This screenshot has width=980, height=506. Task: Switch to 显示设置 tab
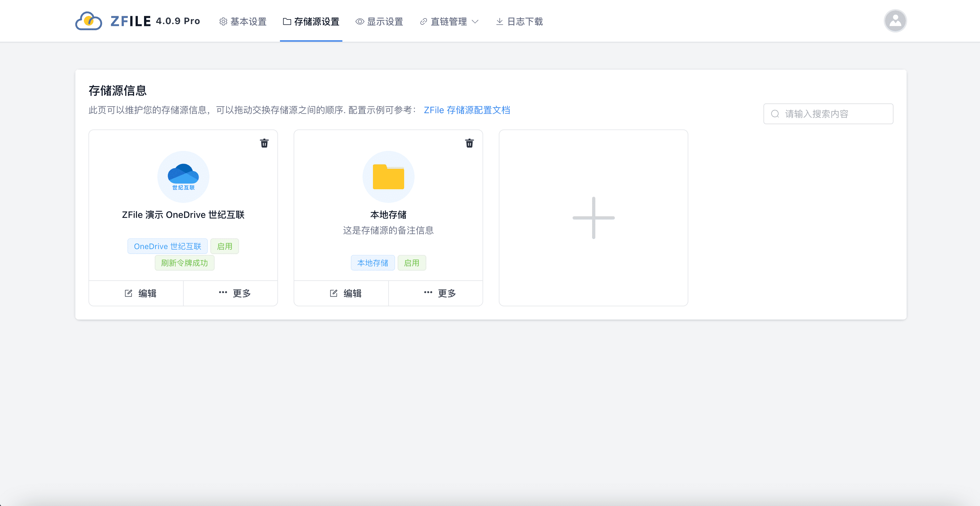(x=379, y=22)
